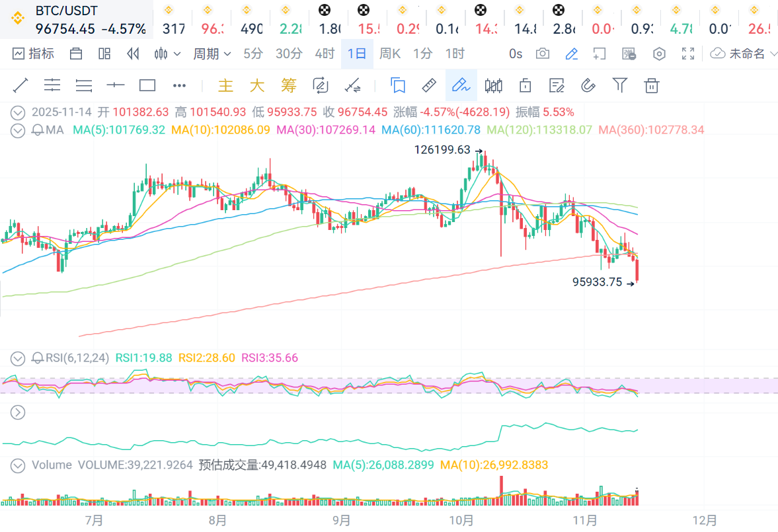Delete drawings with the trash icon
Screen dimensions: 778x532
[652, 85]
